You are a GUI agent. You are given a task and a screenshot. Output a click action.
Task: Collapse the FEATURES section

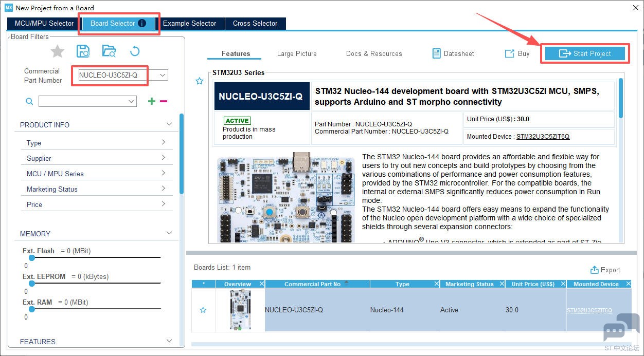click(169, 341)
